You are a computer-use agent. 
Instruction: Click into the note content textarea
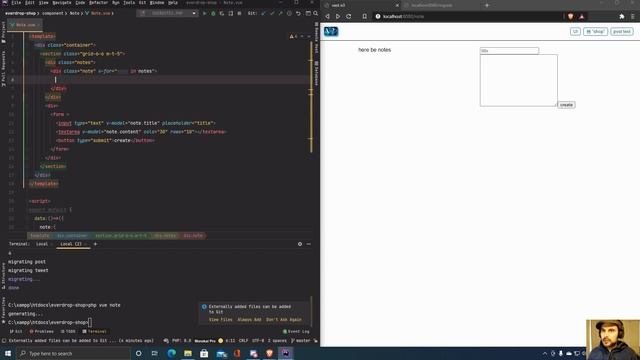[x=518, y=80]
